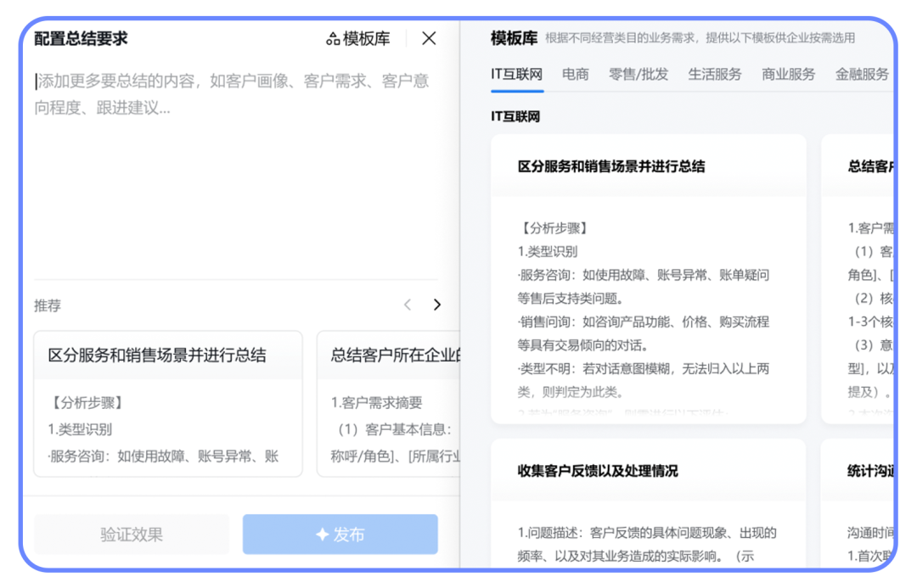
Task: Open the 零售/批发 tab
Action: tap(638, 74)
